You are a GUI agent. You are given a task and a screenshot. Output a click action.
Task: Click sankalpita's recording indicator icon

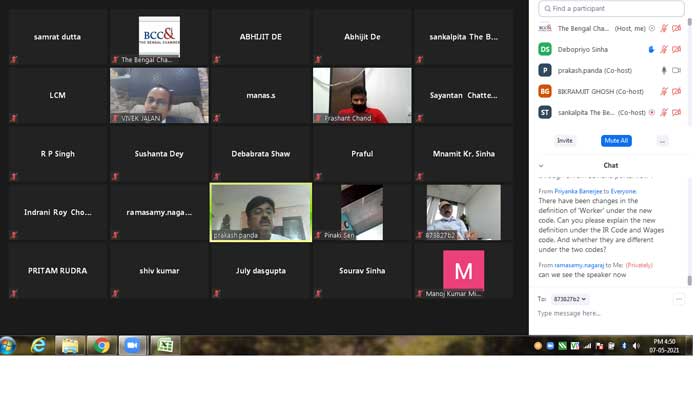(x=652, y=112)
